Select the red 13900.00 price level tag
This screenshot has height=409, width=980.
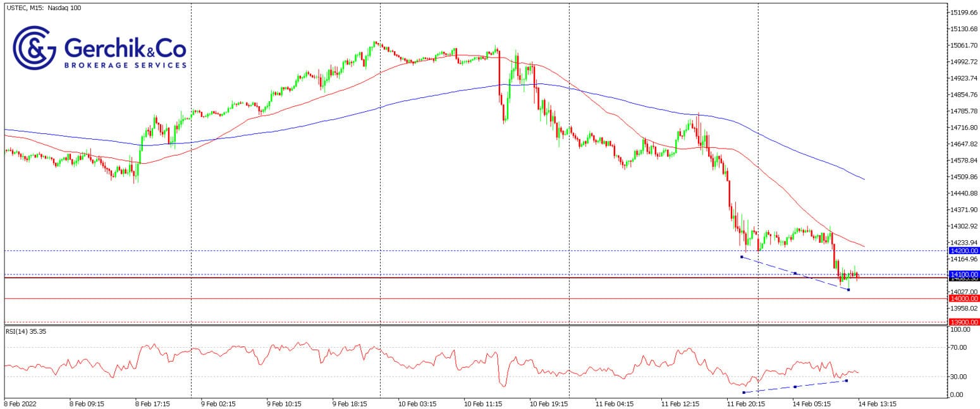964,322
